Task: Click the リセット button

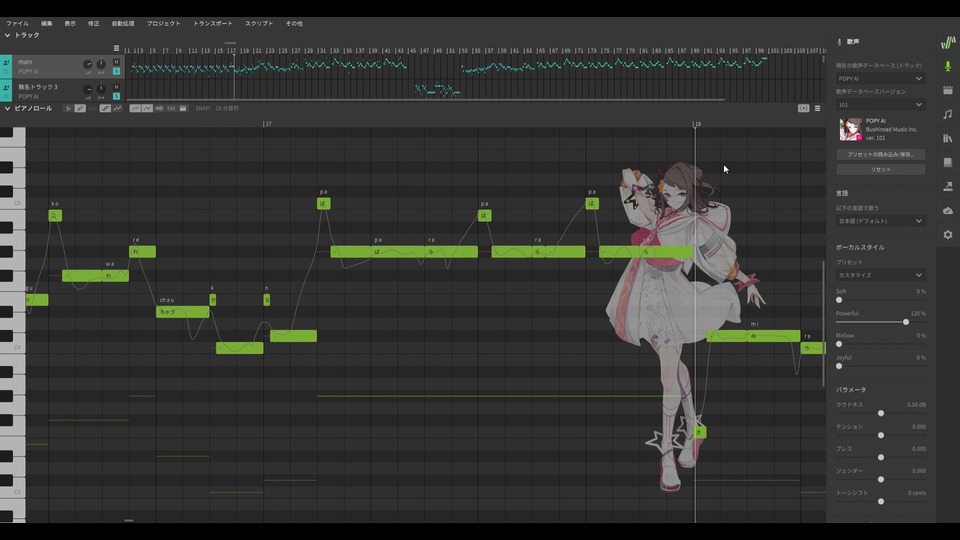Action: click(x=880, y=170)
